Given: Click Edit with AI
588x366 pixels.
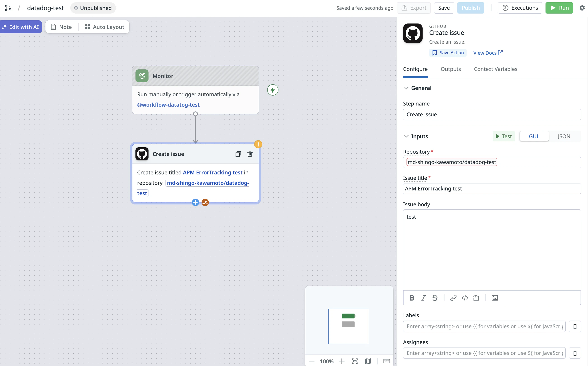Looking at the screenshot, I should point(21,27).
